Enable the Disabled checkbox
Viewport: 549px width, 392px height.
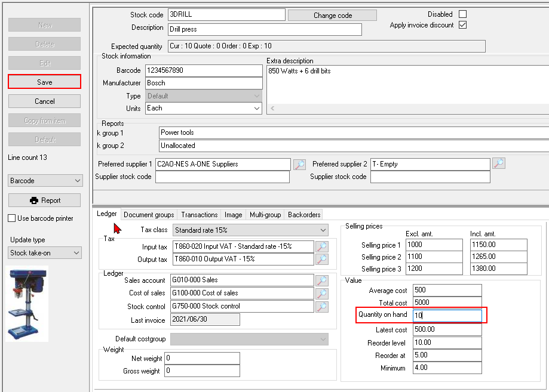[463, 14]
